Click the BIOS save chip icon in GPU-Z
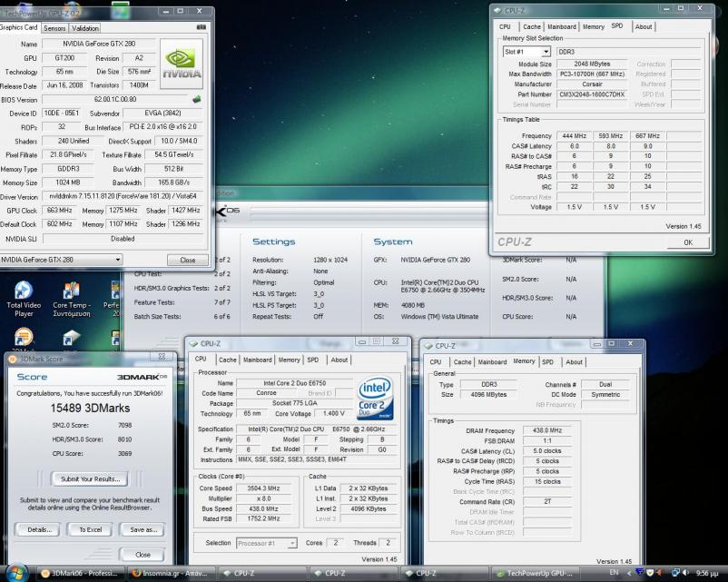Image resolution: width=728 pixels, height=582 pixels. [197, 99]
